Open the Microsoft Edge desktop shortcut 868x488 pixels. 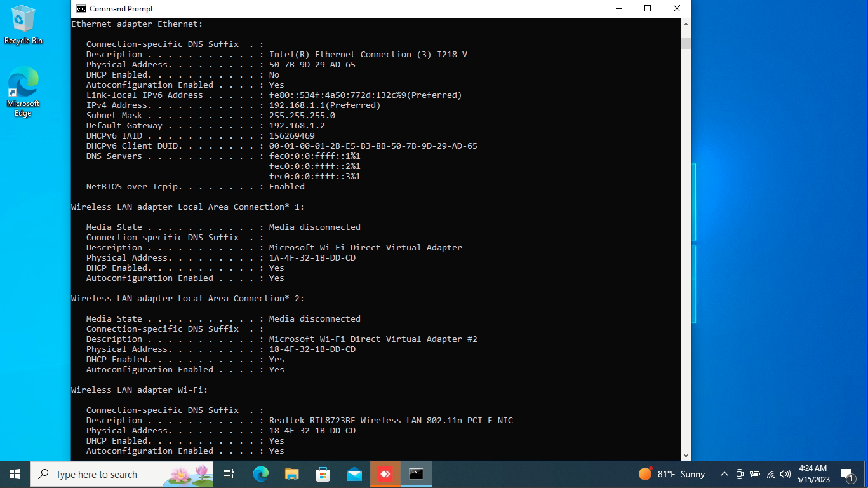tap(23, 86)
